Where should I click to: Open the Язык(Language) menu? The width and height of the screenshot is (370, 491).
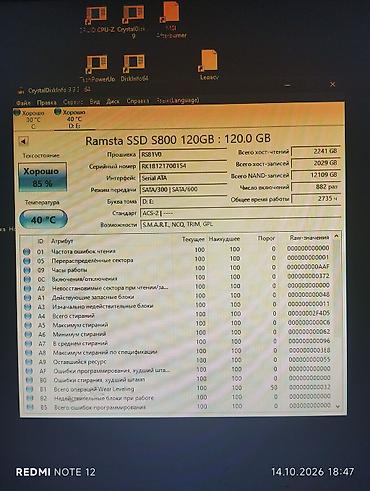(178, 100)
